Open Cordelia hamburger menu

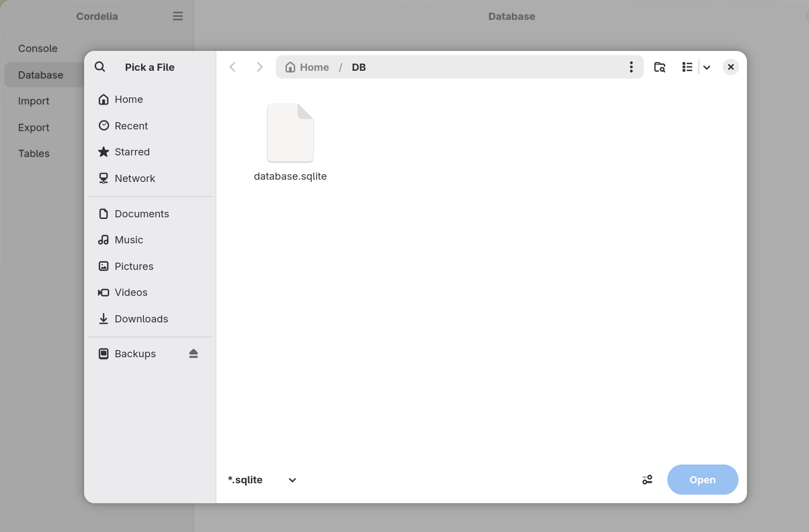[178, 16]
